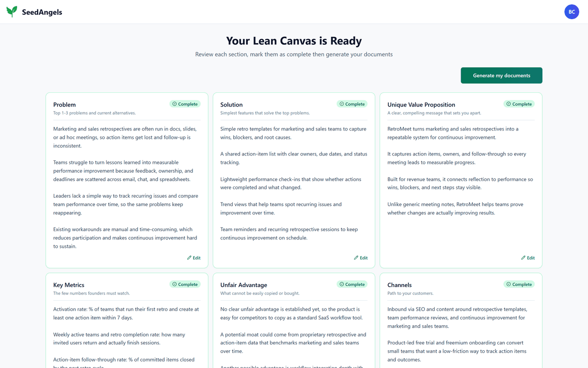This screenshot has height=368, width=588.
Task: Edit the Solution section
Action: pyautogui.click(x=361, y=258)
